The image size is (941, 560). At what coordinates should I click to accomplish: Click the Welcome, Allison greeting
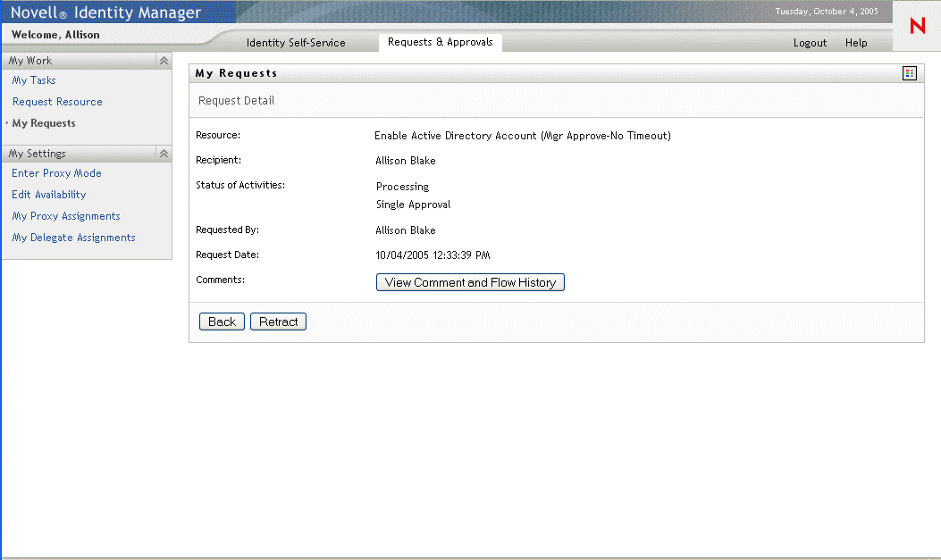55,35
